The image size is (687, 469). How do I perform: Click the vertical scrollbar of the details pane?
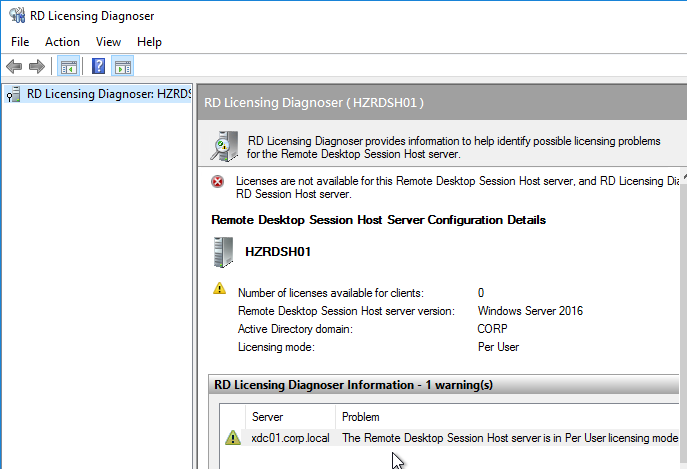click(683, 318)
